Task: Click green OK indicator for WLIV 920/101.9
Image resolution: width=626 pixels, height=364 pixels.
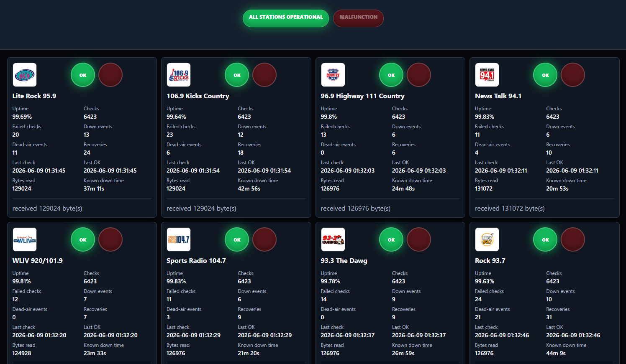Action: tap(83, 239)
